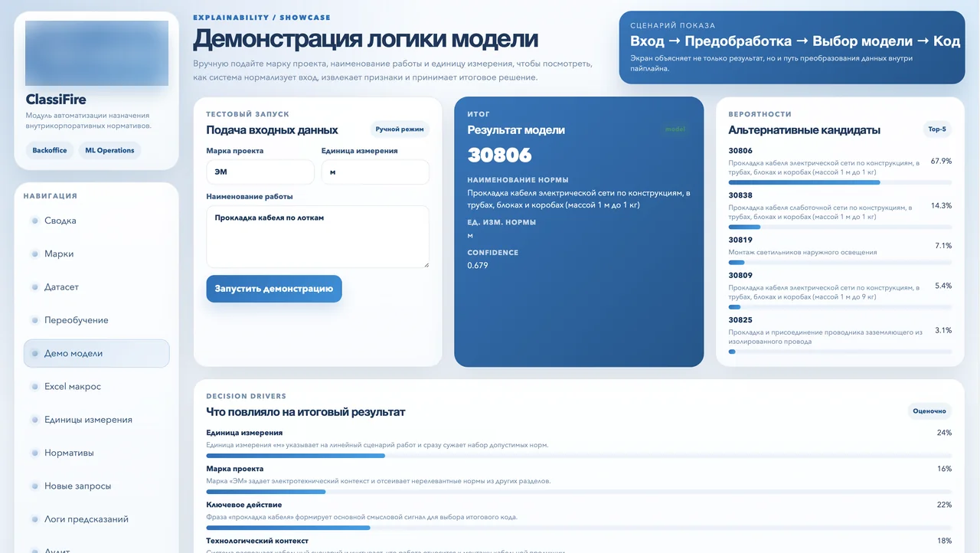Go to Марки in the sidebar

96,254
